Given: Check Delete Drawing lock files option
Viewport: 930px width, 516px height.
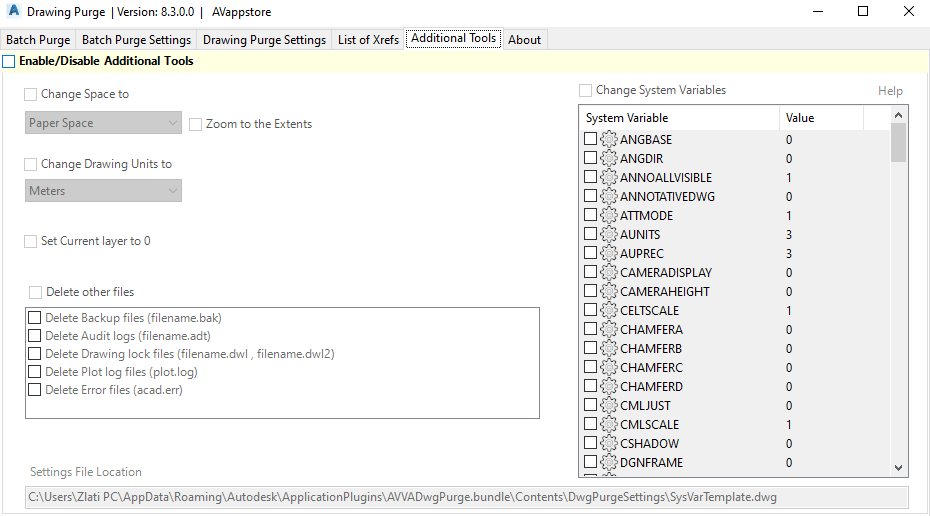Looking at the screenshot, I should click(x=34, y=354).
